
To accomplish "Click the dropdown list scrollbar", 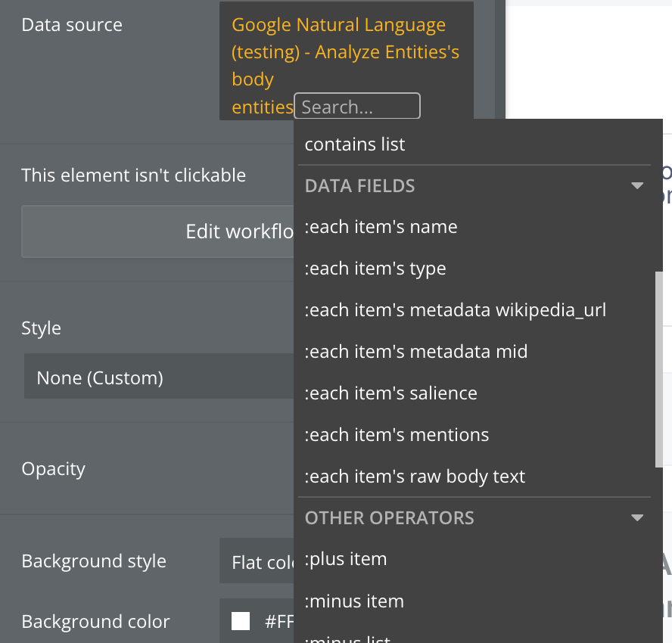I will click(x=658, y=368).
